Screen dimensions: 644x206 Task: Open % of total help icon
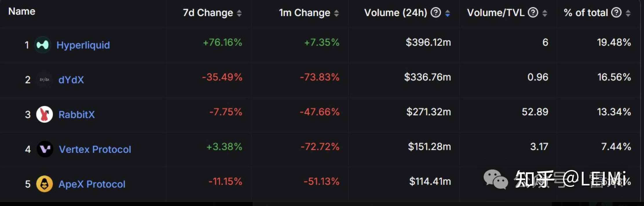[616, 12]
